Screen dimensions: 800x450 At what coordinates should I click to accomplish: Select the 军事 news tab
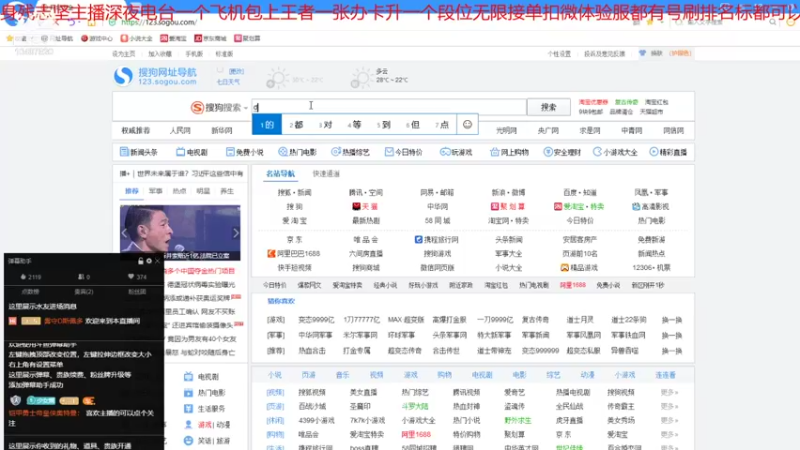pos(156,191)
